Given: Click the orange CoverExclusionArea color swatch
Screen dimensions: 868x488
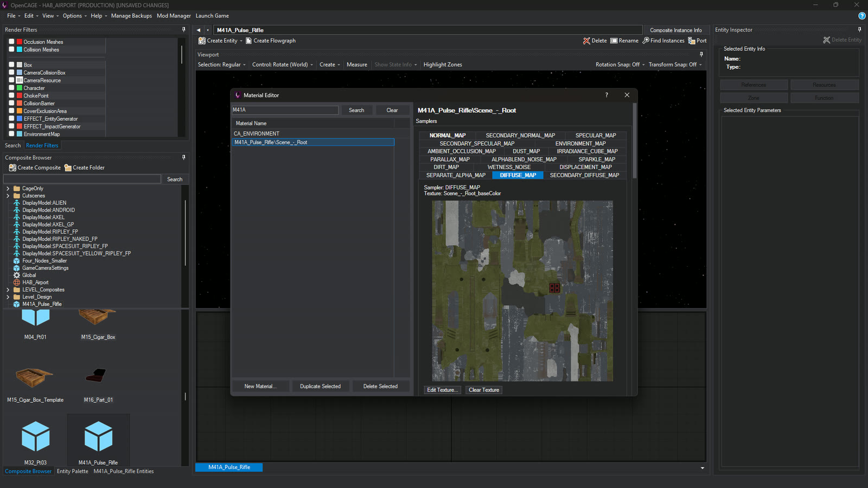Looking at the screenshot, I should pos(20,111).
